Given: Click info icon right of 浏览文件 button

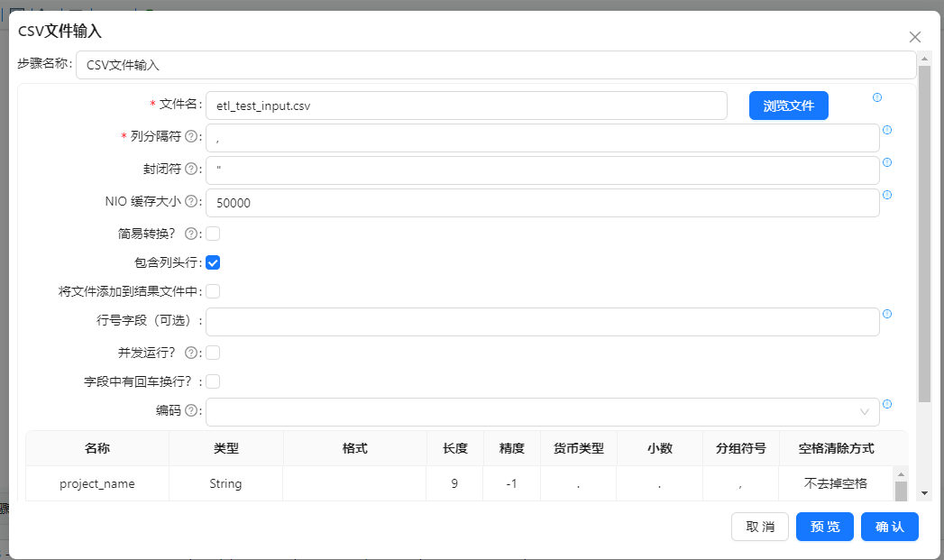Looking at the screenshot, I should [x=877, y=97].
